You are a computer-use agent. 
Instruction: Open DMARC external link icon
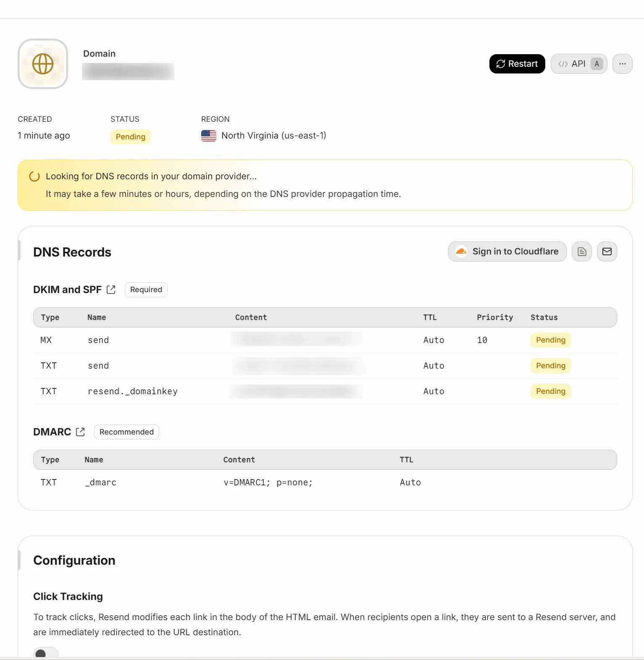point(80,432)
